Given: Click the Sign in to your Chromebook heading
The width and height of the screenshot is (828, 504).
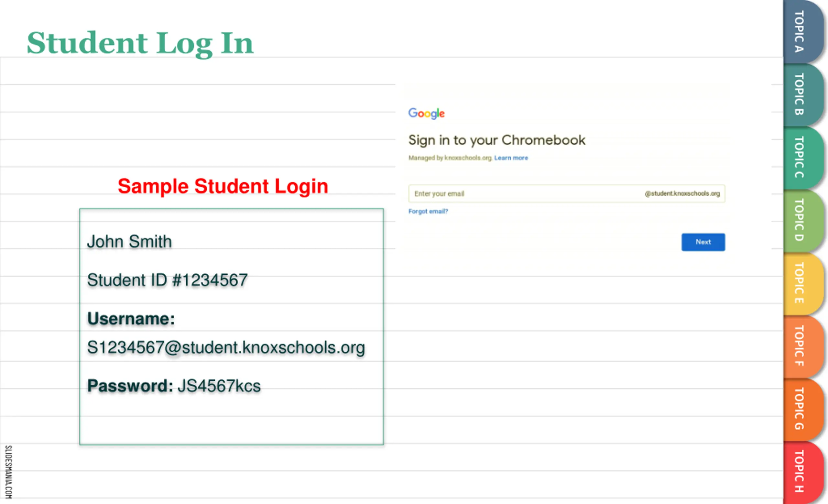Looking at the screenshot, I should [x=497, y=140].
